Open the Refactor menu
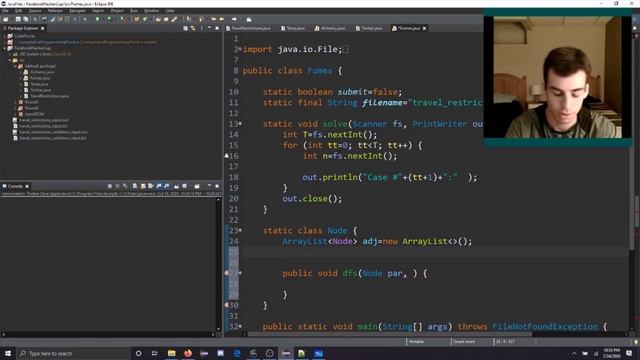The width and height of the screenshot is (640, 360). 55,11
